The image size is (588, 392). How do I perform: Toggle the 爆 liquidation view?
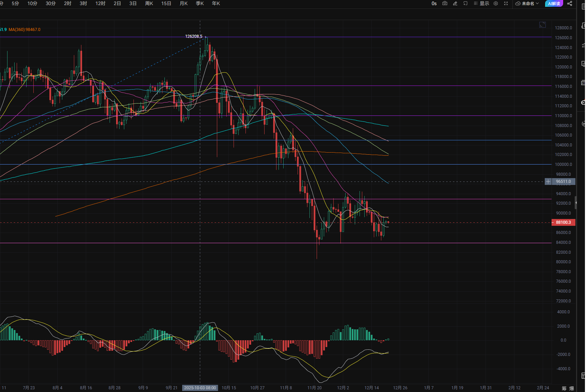click(572, 388)
